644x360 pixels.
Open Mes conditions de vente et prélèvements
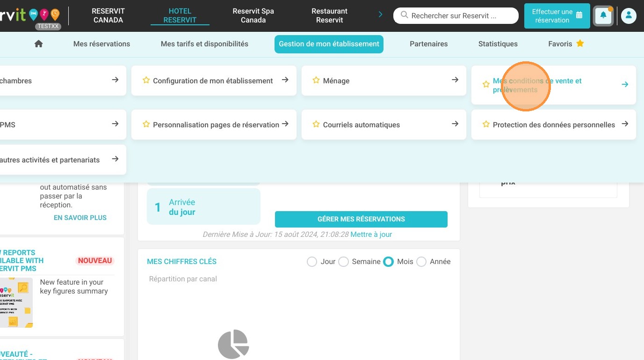[x=553, y=85]
